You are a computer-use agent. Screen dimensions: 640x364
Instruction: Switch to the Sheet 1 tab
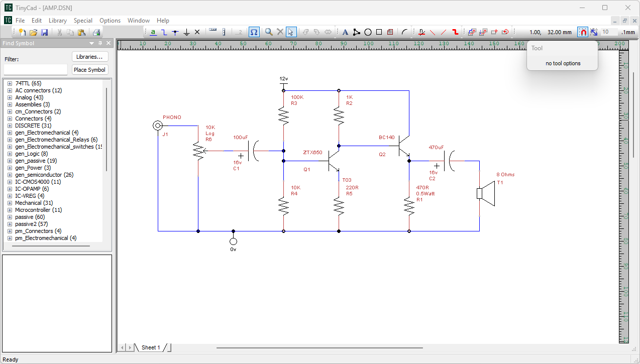(x=150, y=347)
